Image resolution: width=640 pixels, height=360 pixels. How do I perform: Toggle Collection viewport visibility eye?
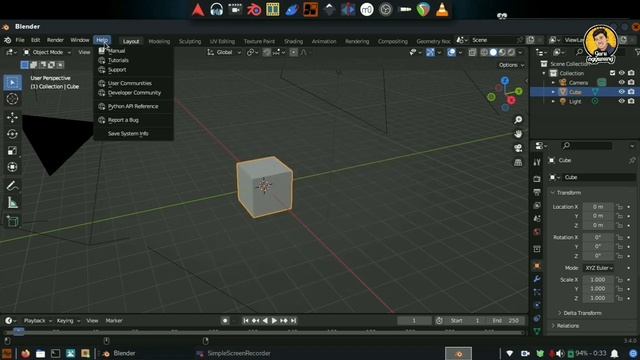pos(622,73)
